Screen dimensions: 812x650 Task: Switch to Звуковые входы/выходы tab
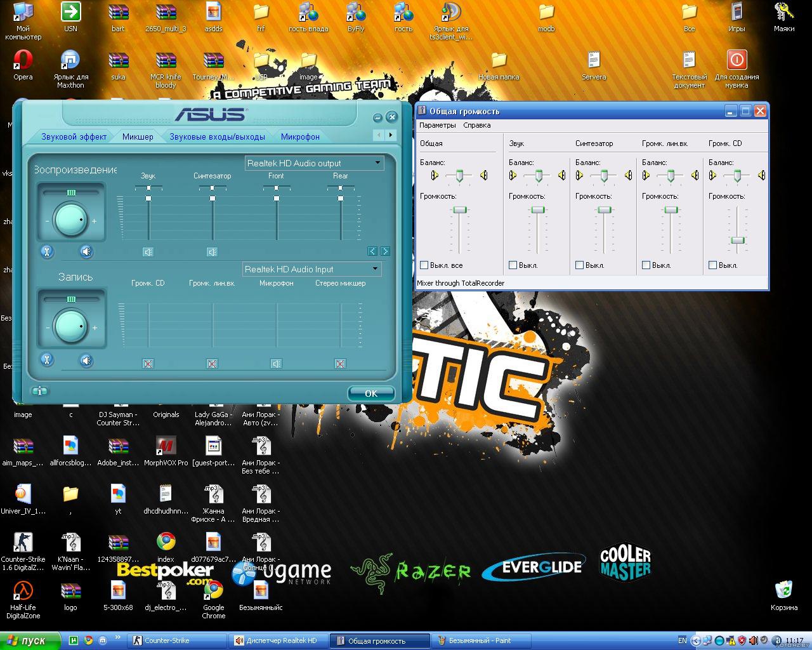click(217, 136)
